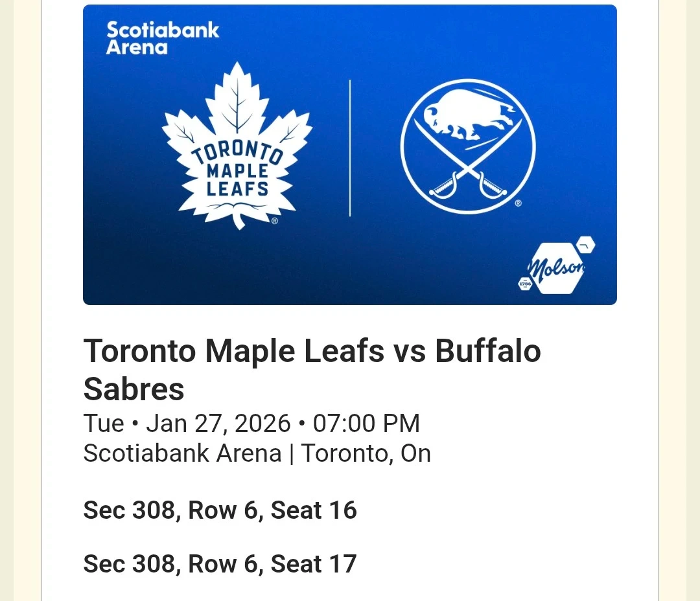Click the vertical divider between team logos
This screenshot has width=700, height=601.
350,148
